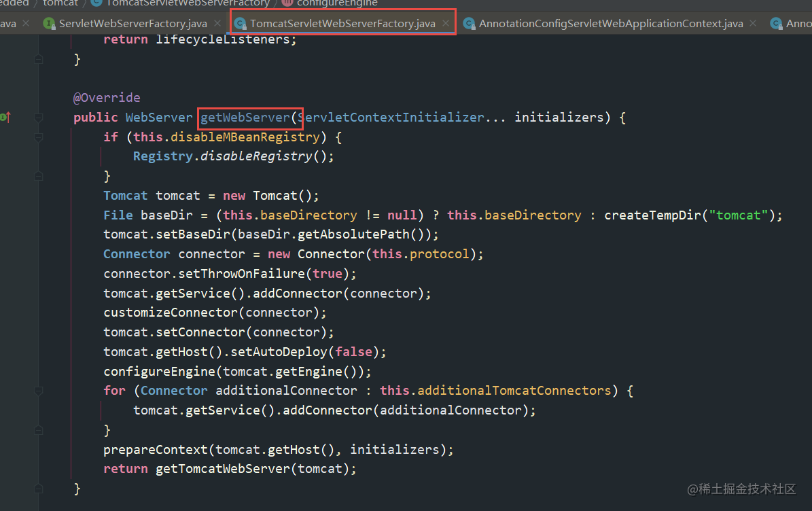Screen dimensions: 812x511
Task: Click fold end marker at getWebServer closing brace
Action: (x=38, y=488)
